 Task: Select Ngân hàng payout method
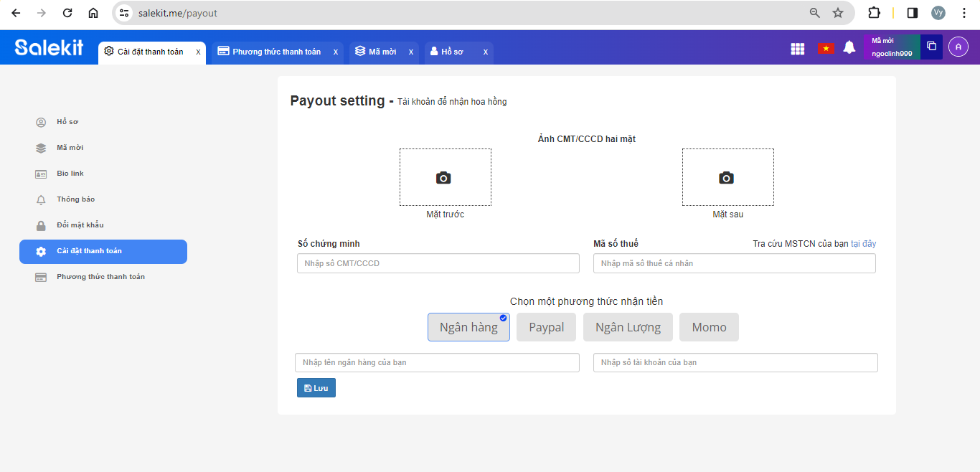[468, 327]
